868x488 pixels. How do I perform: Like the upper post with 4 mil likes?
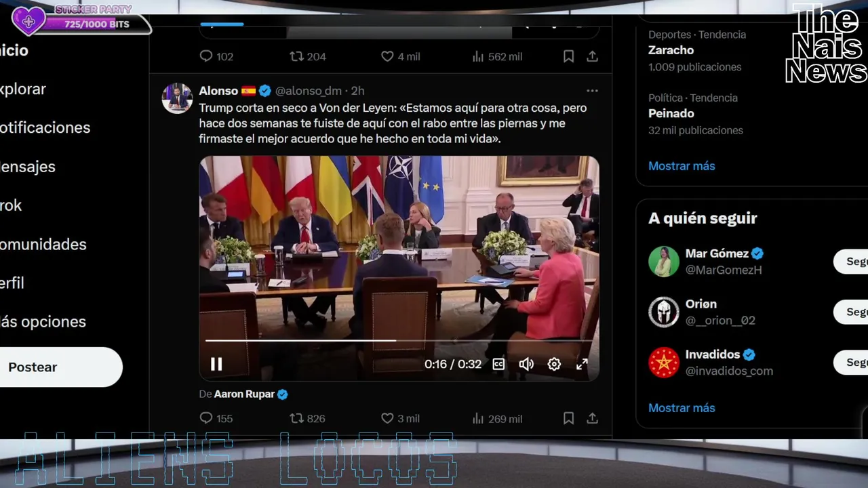400,57
